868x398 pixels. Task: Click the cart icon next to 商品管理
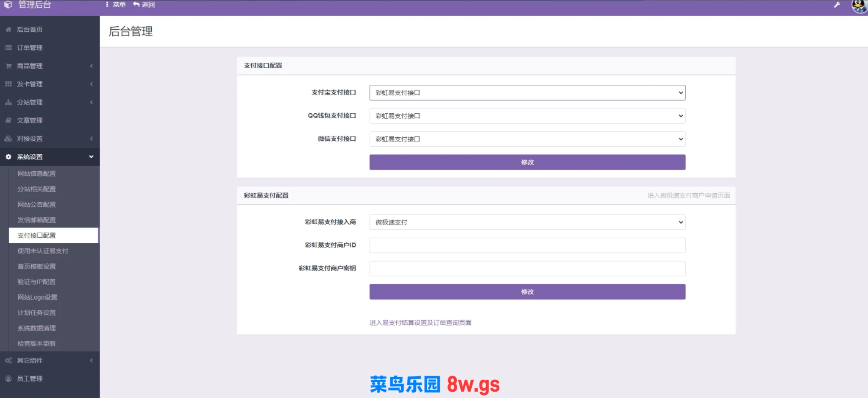point(8,66)
